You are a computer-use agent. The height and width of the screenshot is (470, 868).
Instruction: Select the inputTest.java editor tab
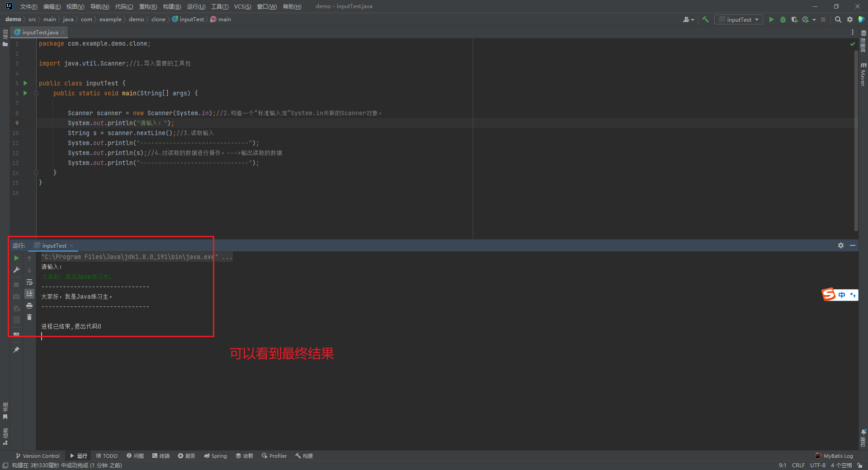(40, 32)
